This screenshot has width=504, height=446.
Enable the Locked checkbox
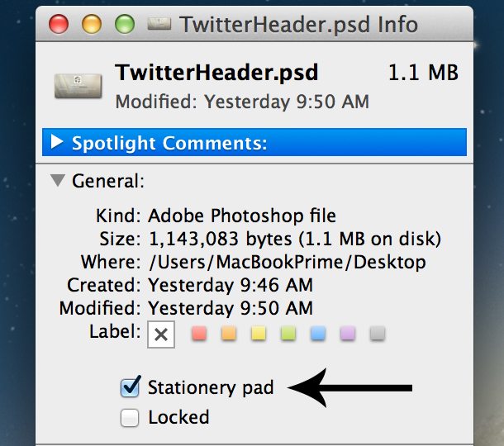pos(130,417)
